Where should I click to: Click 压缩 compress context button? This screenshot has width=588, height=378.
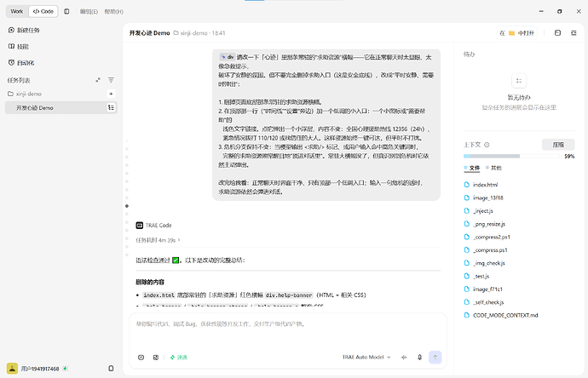tap(558, 145)
